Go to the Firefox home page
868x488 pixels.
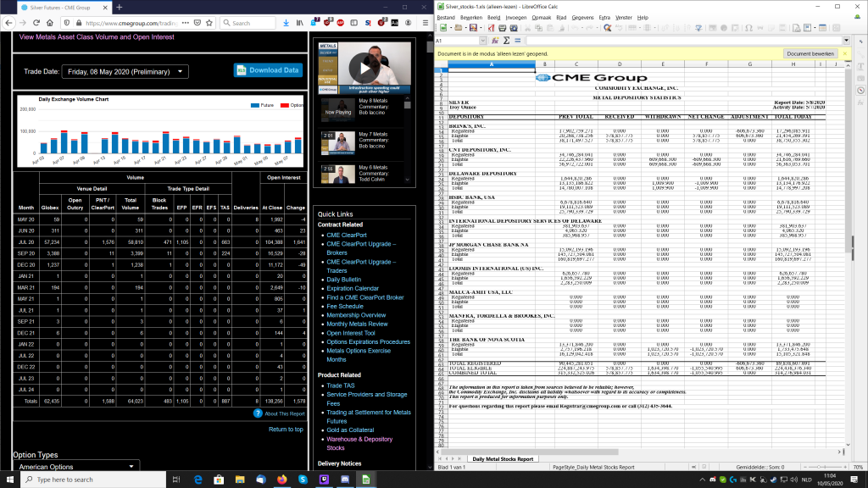tap(50, 23)
